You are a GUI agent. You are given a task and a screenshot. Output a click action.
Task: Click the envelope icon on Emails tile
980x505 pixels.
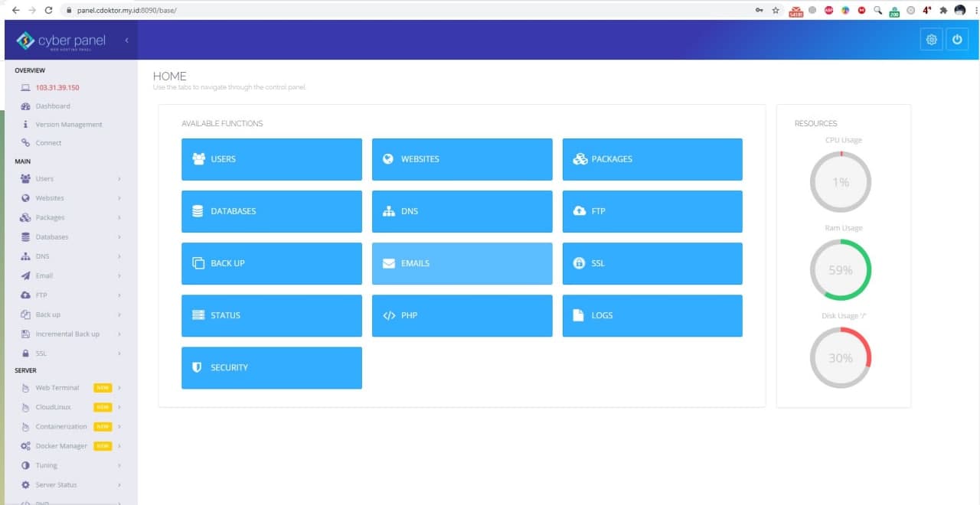pos(388,263)
